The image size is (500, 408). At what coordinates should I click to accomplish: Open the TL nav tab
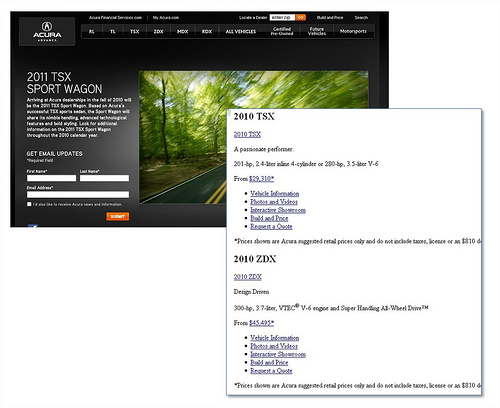tap(113, 31)
